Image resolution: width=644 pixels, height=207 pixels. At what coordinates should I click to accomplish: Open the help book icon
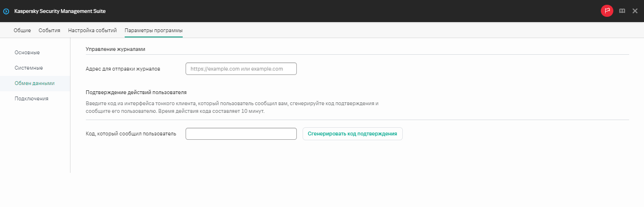[622, 11]
